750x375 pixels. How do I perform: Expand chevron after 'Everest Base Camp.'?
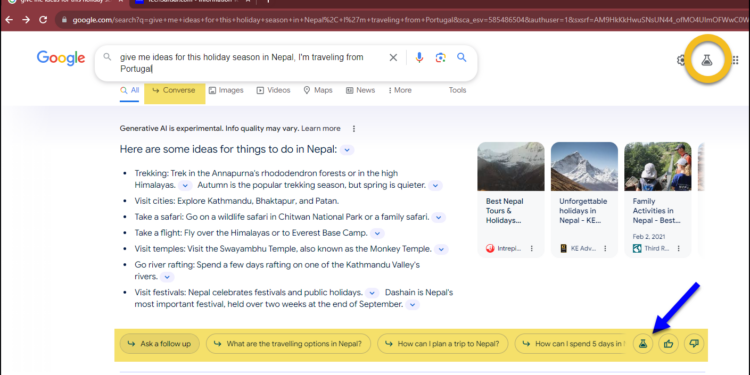click(377, 233)
